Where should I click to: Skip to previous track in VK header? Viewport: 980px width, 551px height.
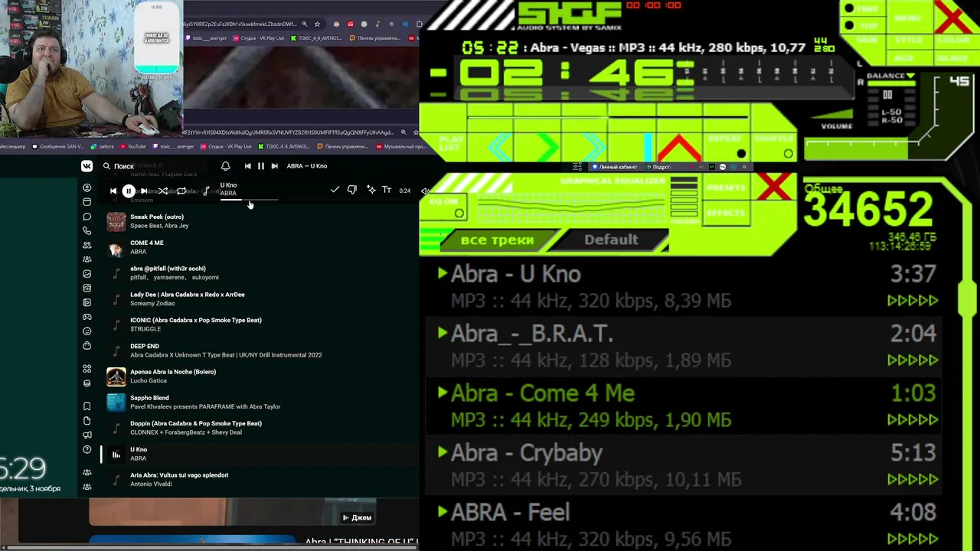pos(247,166)
